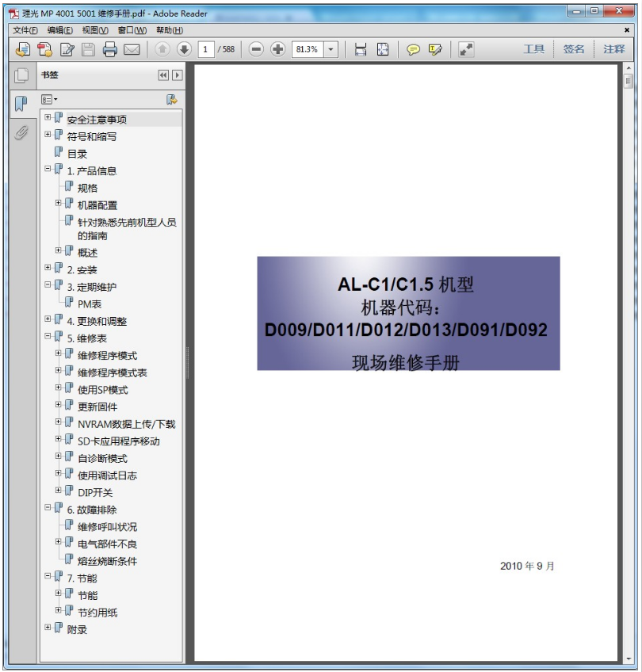Viewport: 642px width, 672px height.
Task: Print the document with printer icon
Action: tap(109, 50)
